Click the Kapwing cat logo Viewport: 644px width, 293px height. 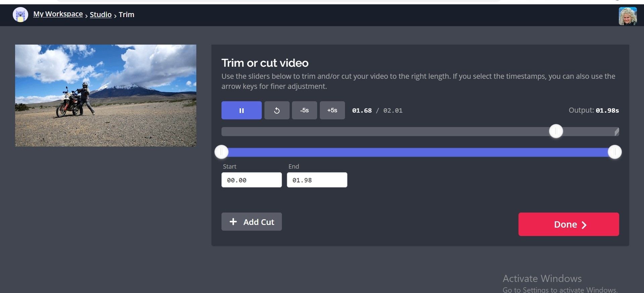20,15
